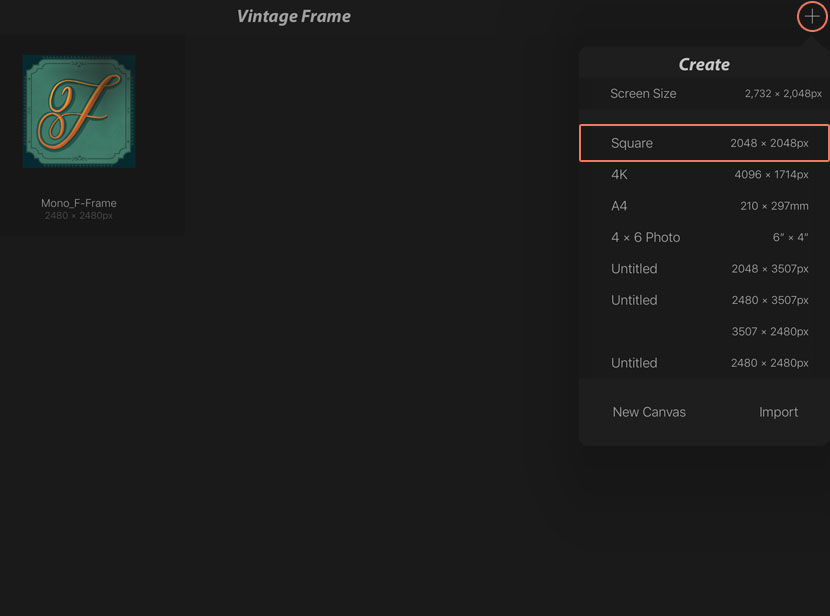Tap the plus icon to create a canvas
Screen dimensions: 830x616
pos(812,17)
